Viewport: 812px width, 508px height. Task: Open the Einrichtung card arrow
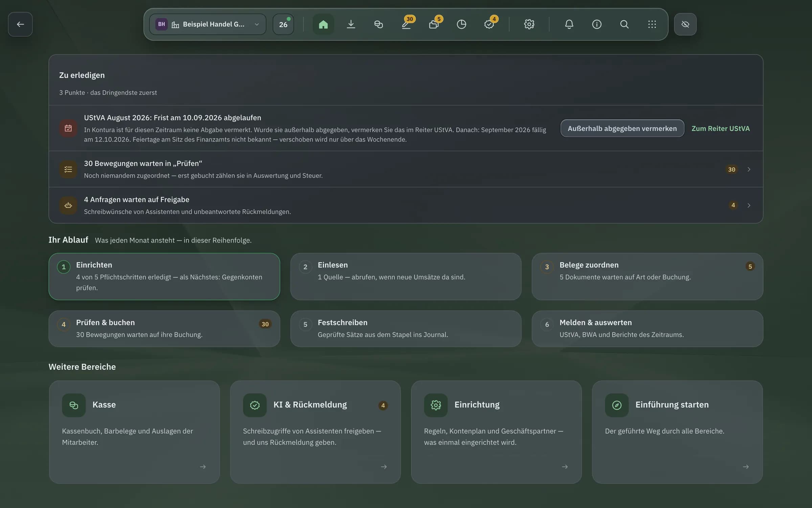[x=565, y=467]
